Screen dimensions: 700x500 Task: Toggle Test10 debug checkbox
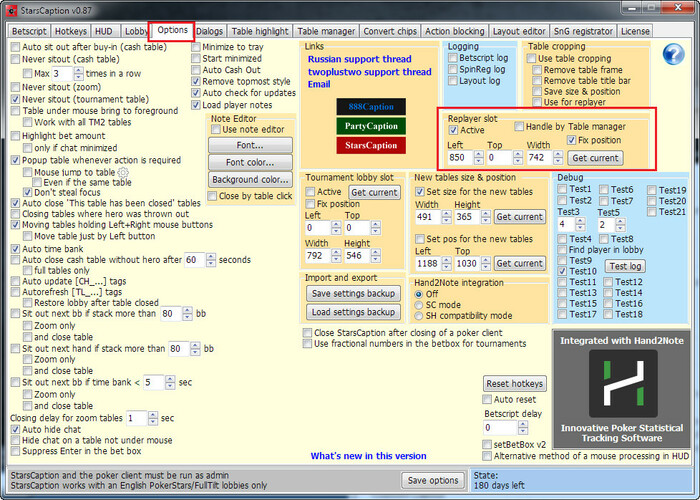562,271
